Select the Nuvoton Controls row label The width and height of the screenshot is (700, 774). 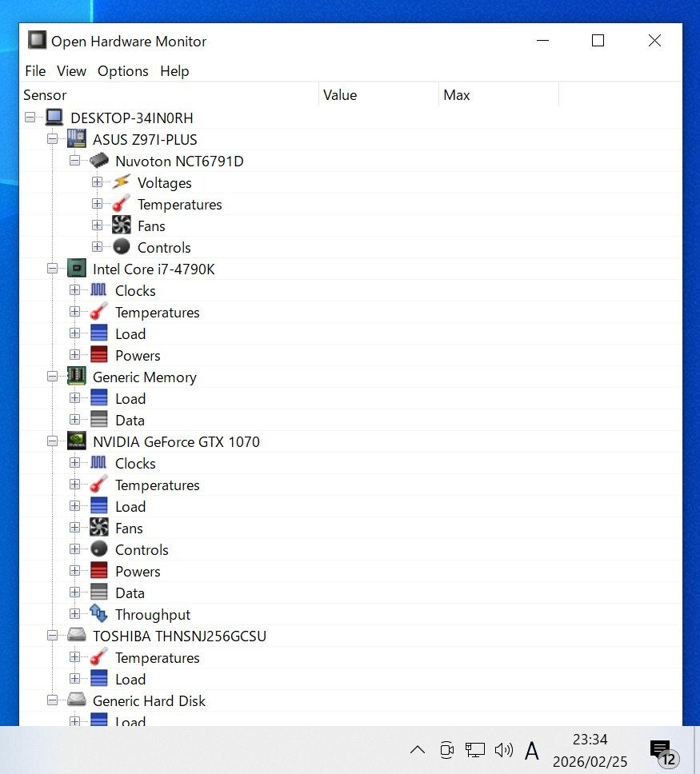[164, 247]
